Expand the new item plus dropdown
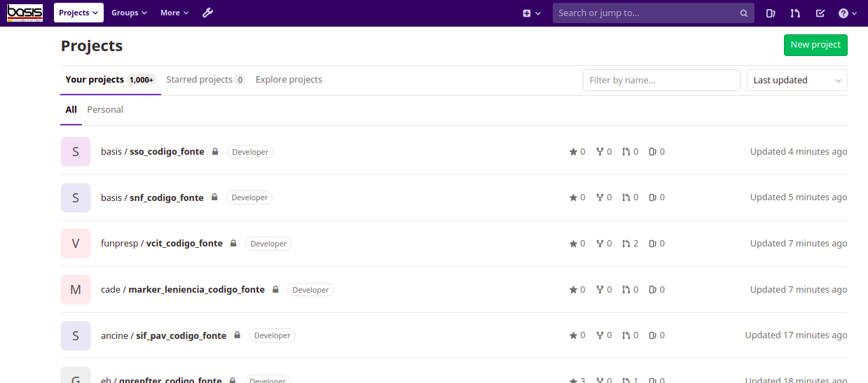Viewport: 868px width, 383px height. pyautogui.click(x=532, y=13)
